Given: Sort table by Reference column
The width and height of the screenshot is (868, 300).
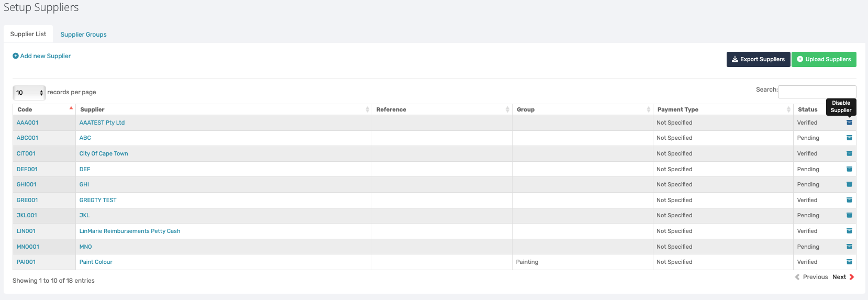Looking at the screenshot, I should coord(442,109).
